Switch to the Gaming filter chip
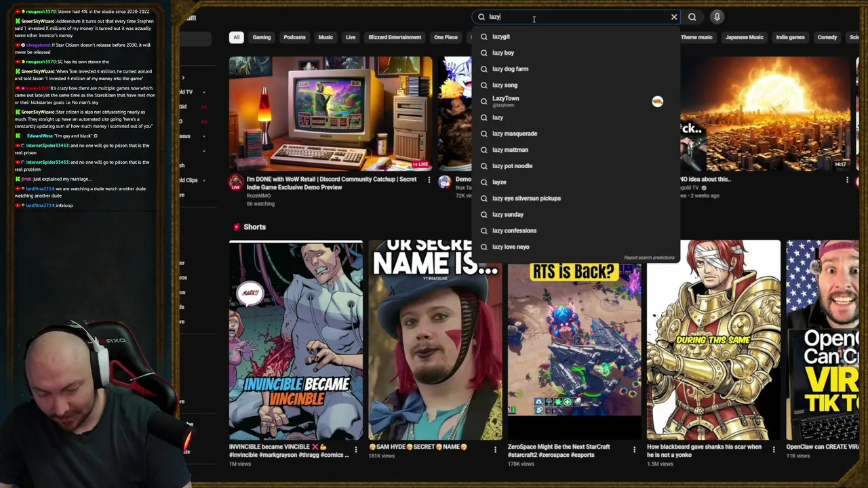Image resolution: width=868 pixels, height=488 pixels. tap(262, 37)
